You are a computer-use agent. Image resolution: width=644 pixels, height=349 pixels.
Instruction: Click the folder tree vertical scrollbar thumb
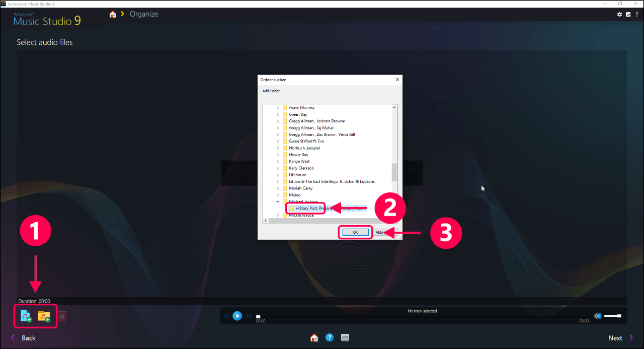click(x=394, y=172)
